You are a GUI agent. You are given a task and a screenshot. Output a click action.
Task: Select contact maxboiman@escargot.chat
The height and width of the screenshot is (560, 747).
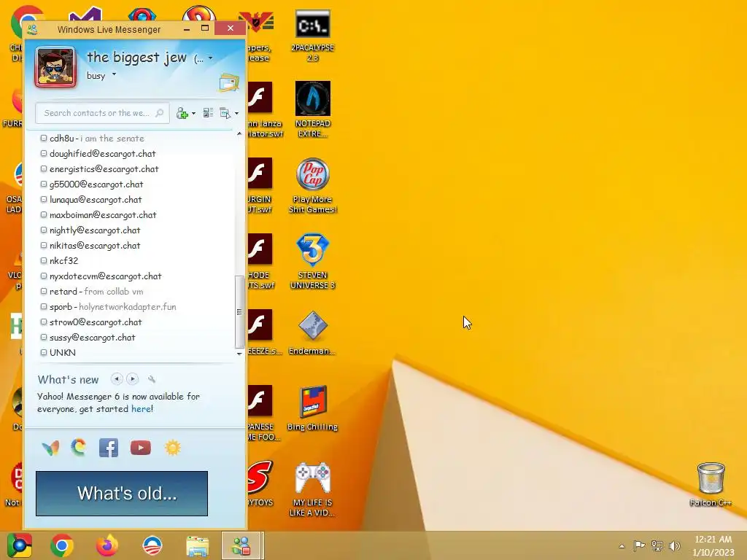tap(98, 215)
